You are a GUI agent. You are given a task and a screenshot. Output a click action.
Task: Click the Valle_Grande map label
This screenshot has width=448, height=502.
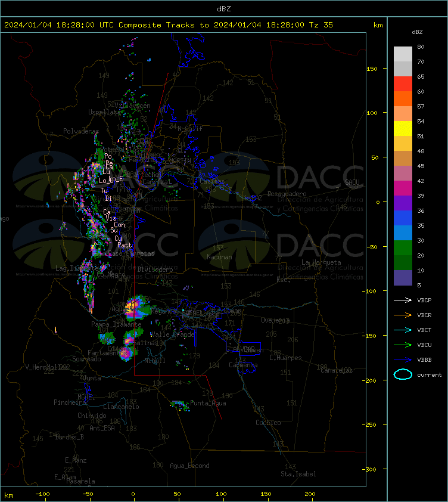pos(173,334)
